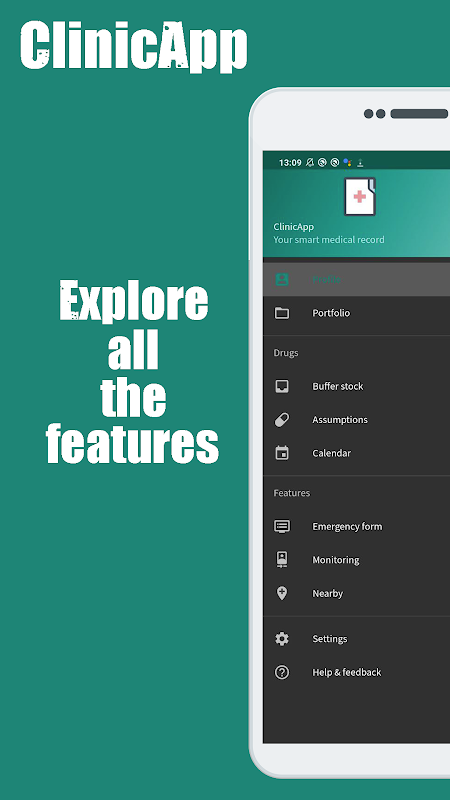Click the Features section header
Viewport: 450px width, 800px height.
point(291,493)
